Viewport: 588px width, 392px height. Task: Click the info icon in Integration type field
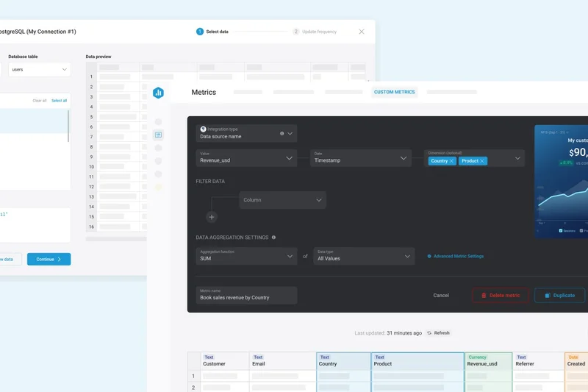pyautogui.click(x=282, y=134)
